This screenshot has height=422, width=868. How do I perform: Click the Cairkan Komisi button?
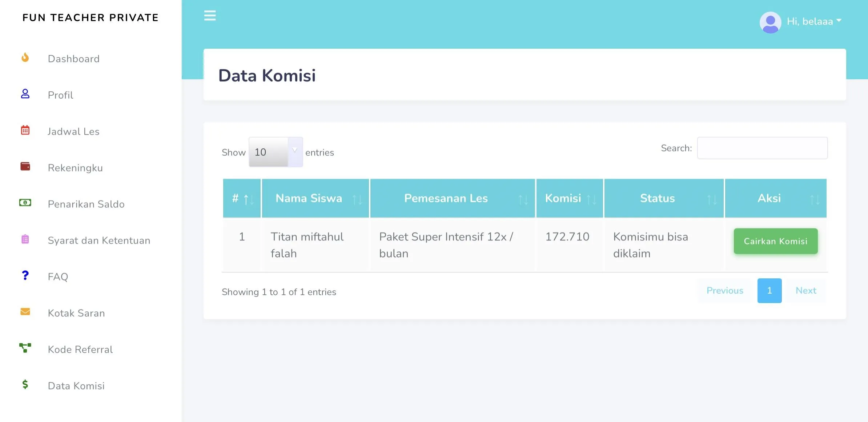click(x=776, y=241)
